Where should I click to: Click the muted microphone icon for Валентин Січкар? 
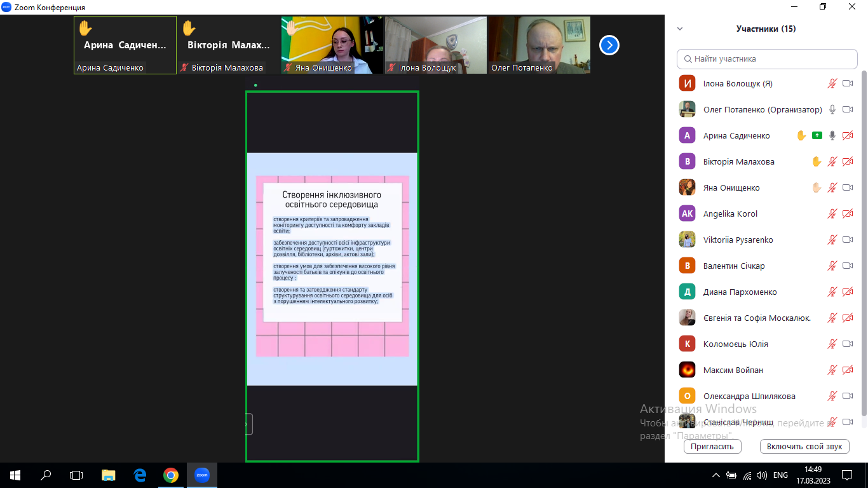832,266
